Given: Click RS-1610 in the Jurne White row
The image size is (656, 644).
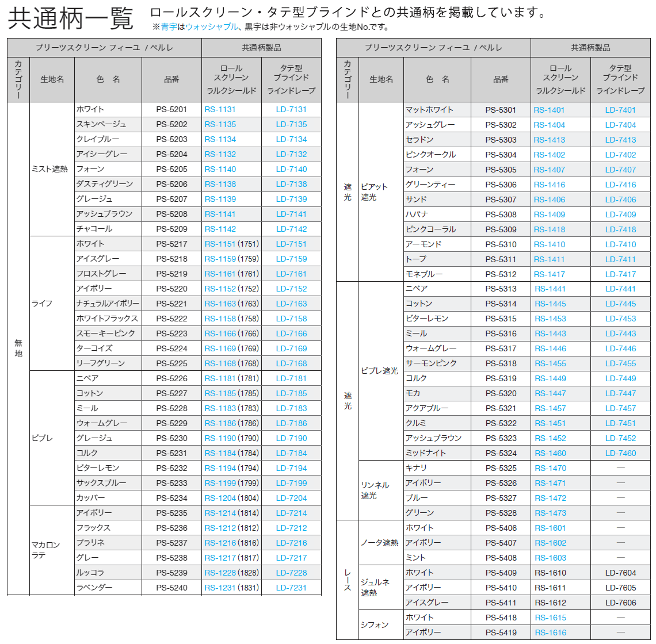Looking at the screenshot, I should point(550,573).
